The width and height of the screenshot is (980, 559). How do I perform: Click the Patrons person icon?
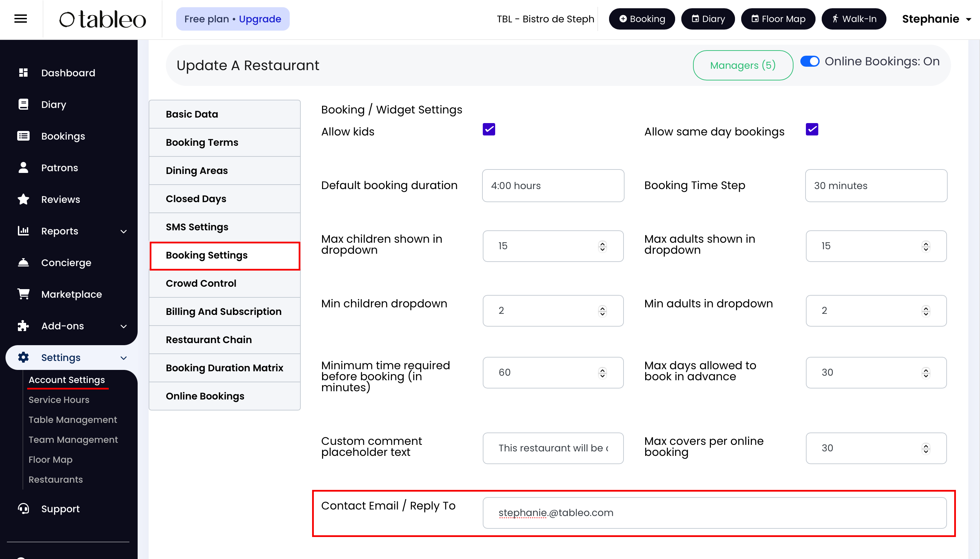point(23,168)
